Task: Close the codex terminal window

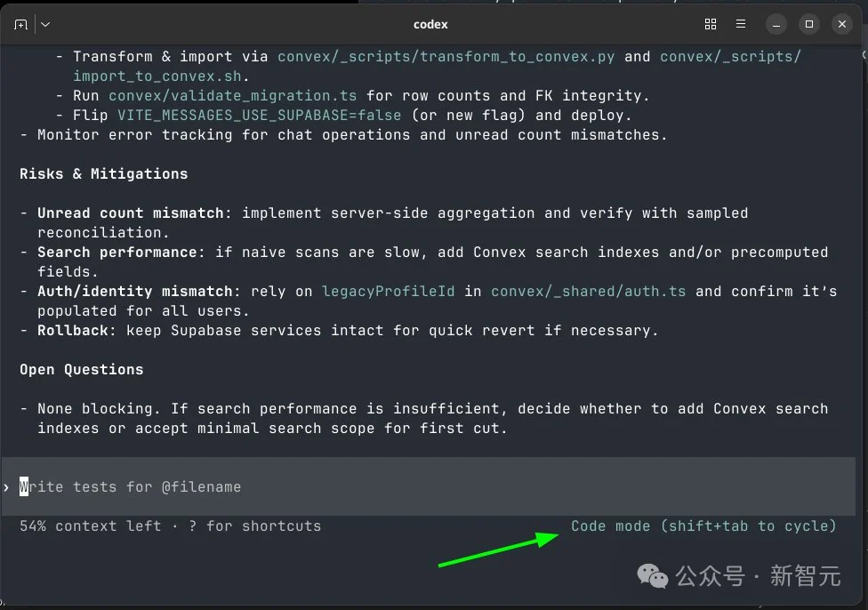Action: 841,25
